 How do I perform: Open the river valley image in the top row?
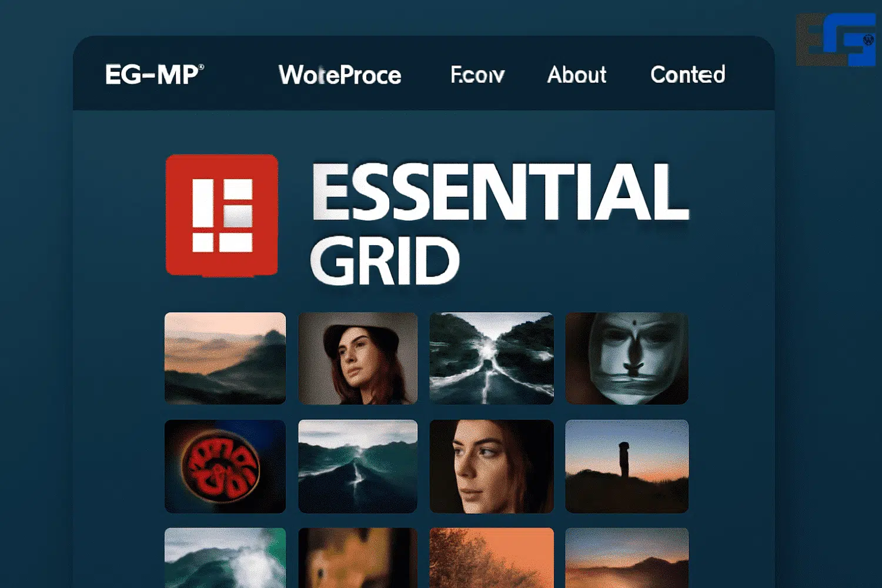[x=492, y=359]
